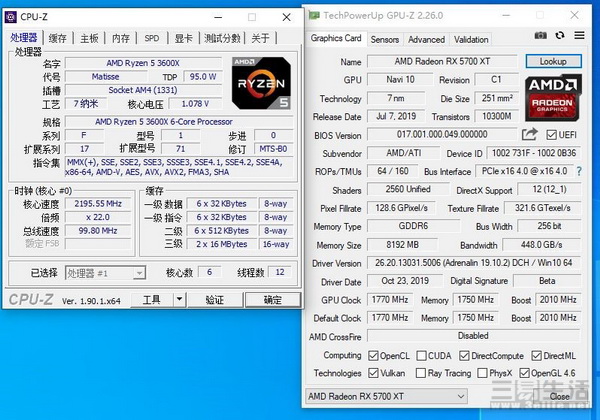This screenshot has height=420, width=600.
Task: Click the BIOS share/export arrow icon
Action: tap(530, 134)
